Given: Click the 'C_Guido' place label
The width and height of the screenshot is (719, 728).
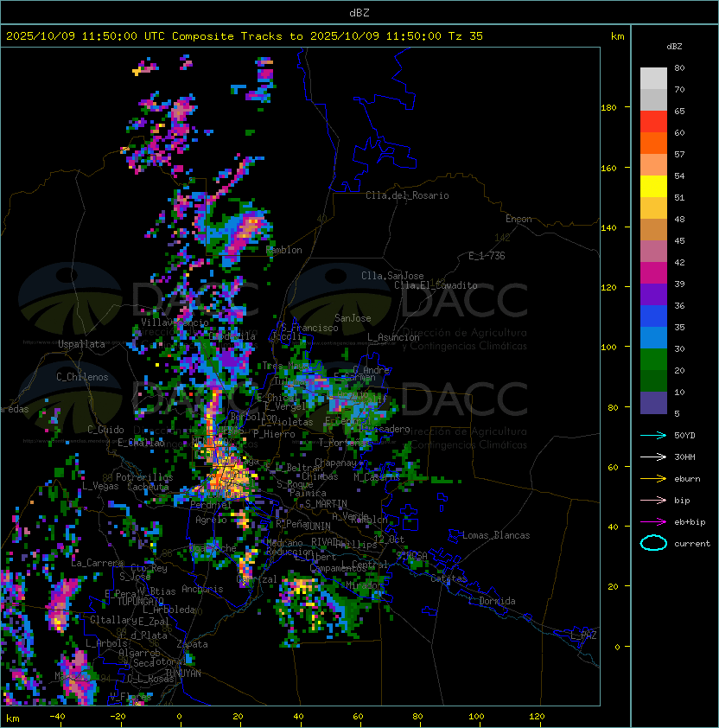Looking at the screenshot, I should point(105,430).
